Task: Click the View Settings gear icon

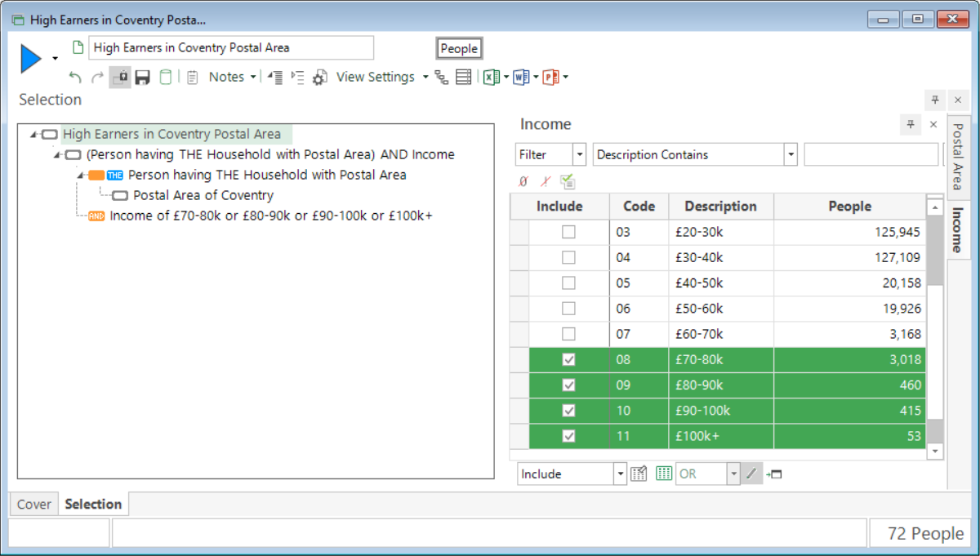Action: click(x=320, y=78)
